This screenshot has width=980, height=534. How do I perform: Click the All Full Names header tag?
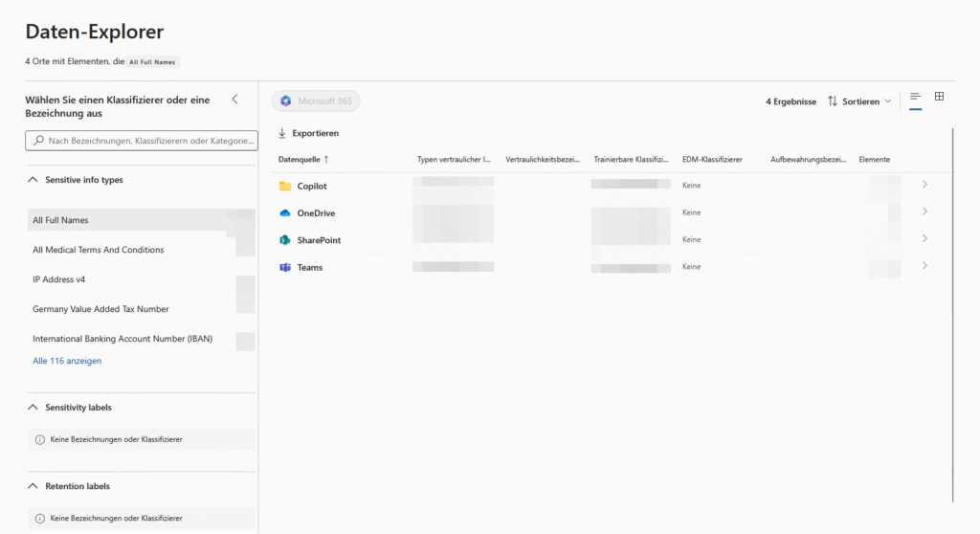[152, 62]
